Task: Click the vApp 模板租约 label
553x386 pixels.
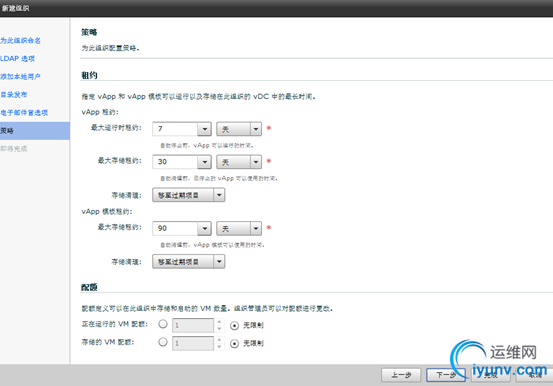Action: pyautogui.click(x=107, y=212)
